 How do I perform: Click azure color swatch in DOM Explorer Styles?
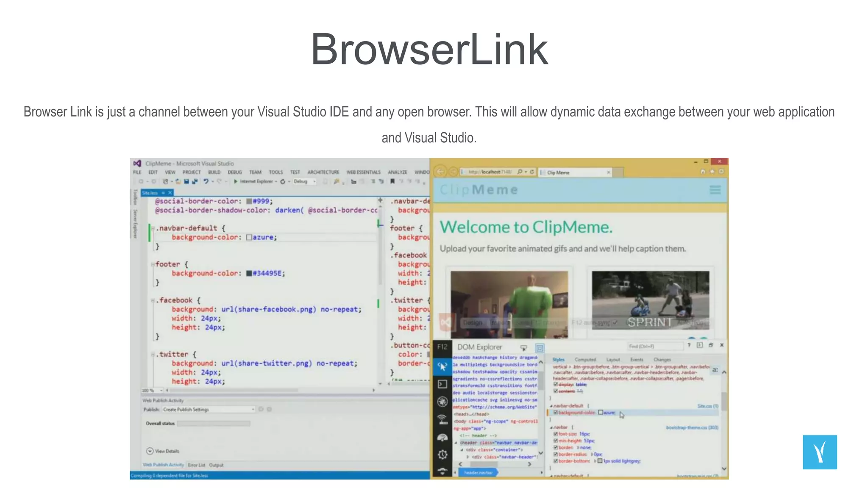pyautogui.click(x=601, y=412)
